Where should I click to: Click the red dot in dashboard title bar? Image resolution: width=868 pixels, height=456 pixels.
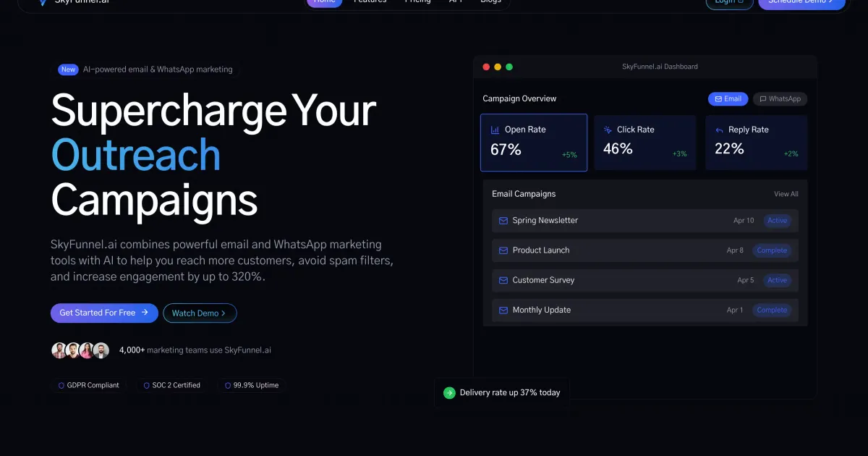pyautogui.click(x=486, y=67)
